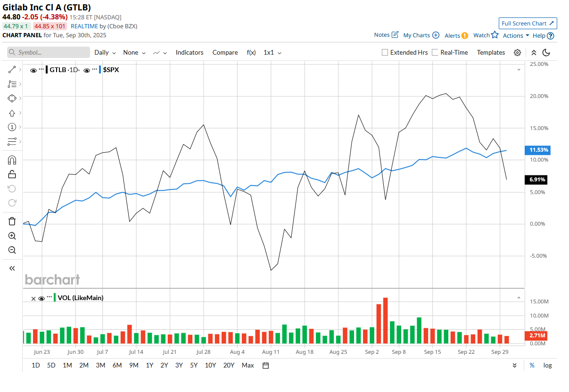569x392 pixels.
Task: Zoom out with the magnifier minus icon
Action: (x=12, y=250)
